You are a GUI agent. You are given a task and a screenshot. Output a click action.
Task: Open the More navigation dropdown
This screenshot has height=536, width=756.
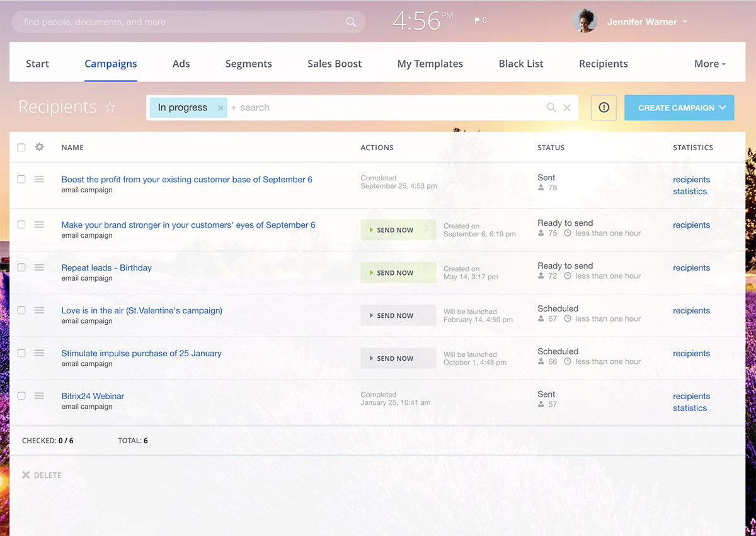coord(709,64)
